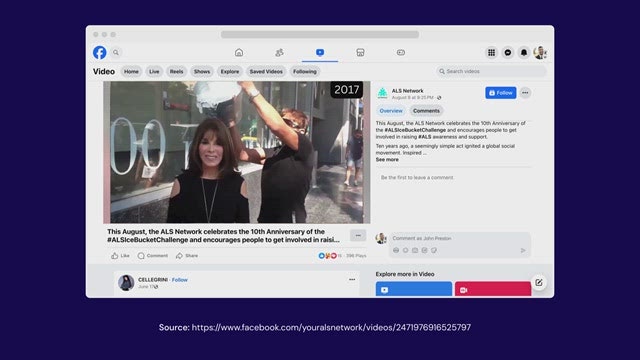Image resolution: width=640 pixels, height=360 pixels.
Task: Click the Search videos field
Action: 491,71
